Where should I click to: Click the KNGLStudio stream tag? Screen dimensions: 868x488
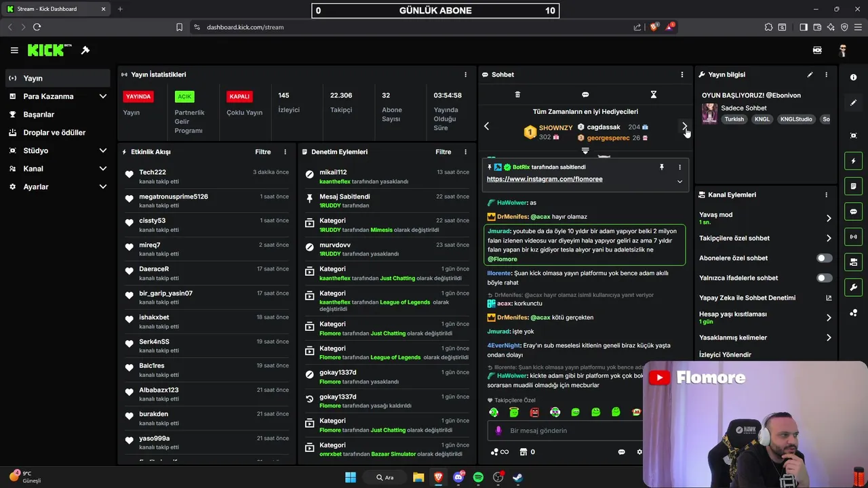[x=796, y=119]
